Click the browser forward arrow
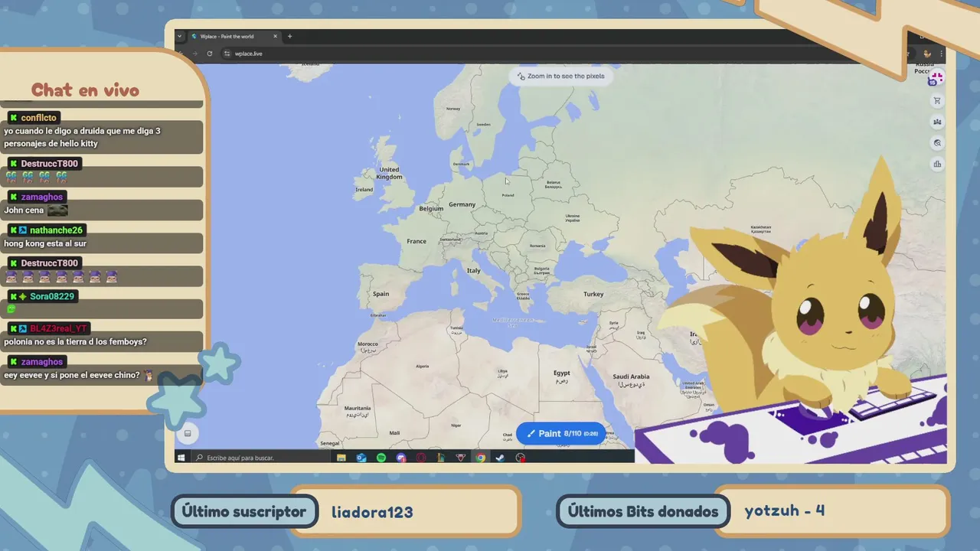This screenshot has height=551, width=980. pos(194,54)
